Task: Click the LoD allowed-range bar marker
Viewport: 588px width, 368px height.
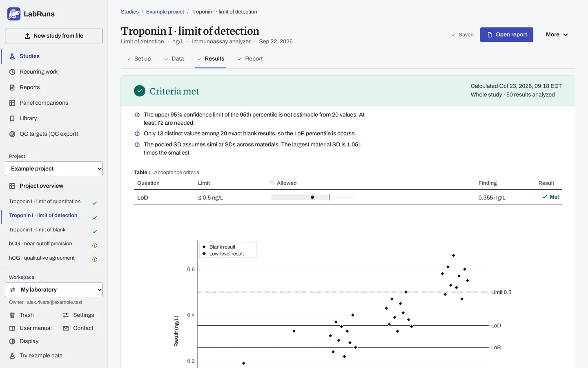Action: point(312,197)
